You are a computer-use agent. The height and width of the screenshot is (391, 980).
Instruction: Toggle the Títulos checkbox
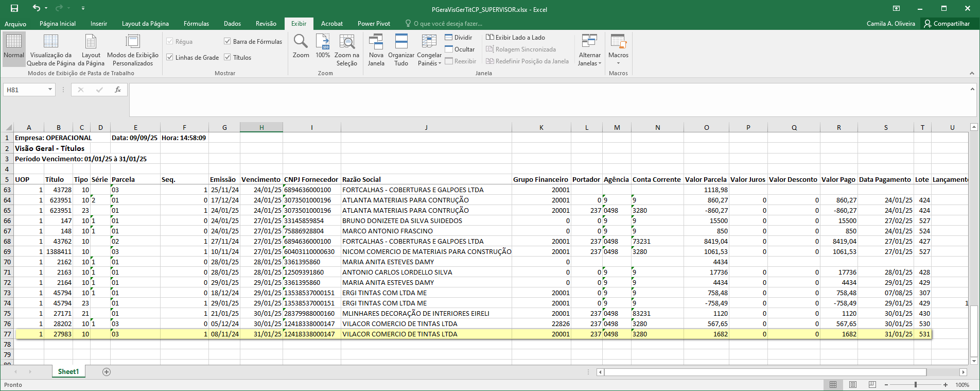point(227,57)
